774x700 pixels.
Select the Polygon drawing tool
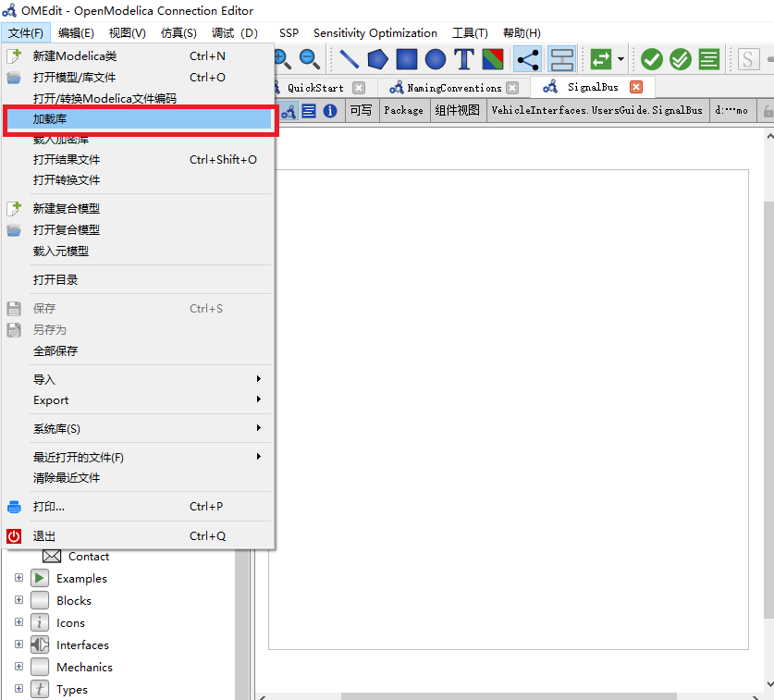(376, 57)
